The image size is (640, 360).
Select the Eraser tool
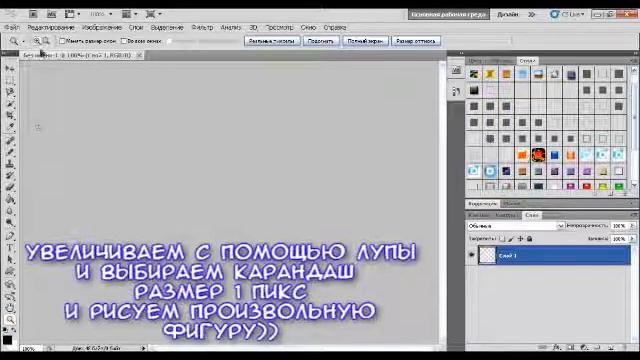coord(10,188)
